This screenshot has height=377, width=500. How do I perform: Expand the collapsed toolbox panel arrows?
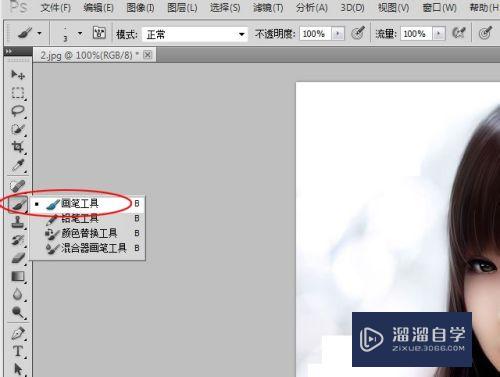click(x=9, y=51)
